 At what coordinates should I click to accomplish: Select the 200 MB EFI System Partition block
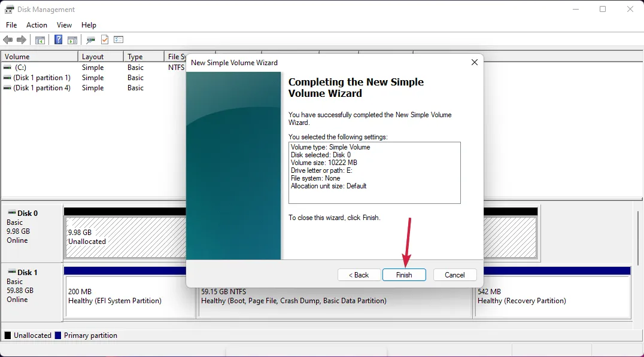coord(130,296)
